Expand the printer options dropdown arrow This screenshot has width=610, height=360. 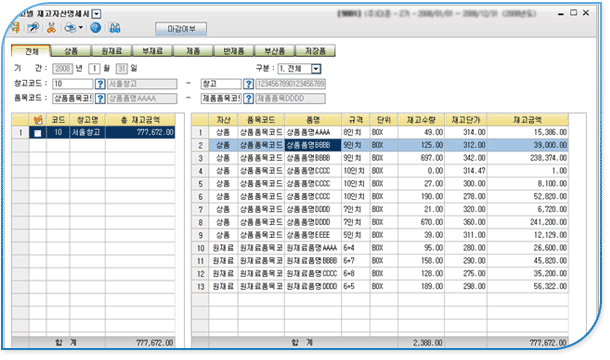81,28
